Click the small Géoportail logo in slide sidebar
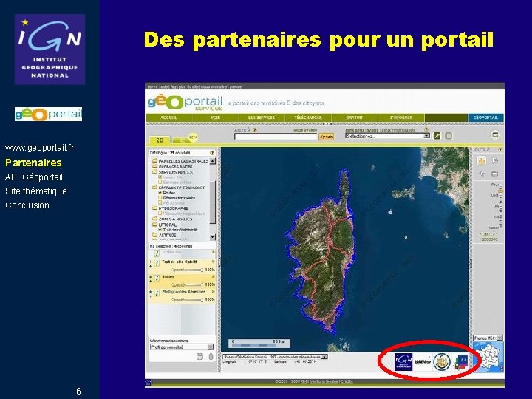Screen dimensions: 532x399 click(48, 114)
